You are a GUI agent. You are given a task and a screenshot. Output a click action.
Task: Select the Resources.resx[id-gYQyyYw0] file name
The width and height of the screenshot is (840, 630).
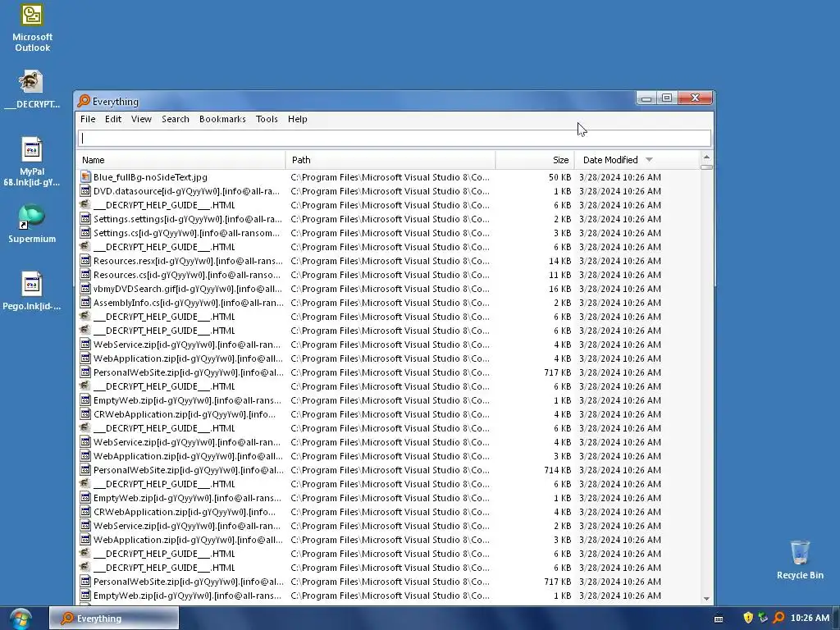[x=188, y=260]
